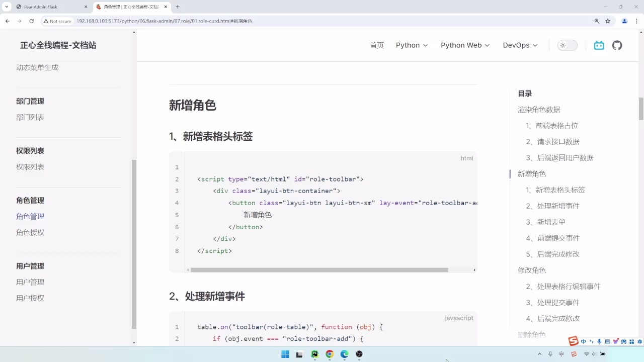Open the Windows Start menu
Image resolution: width=644 pixels, height=362 pixels.
tap(285, 354)
